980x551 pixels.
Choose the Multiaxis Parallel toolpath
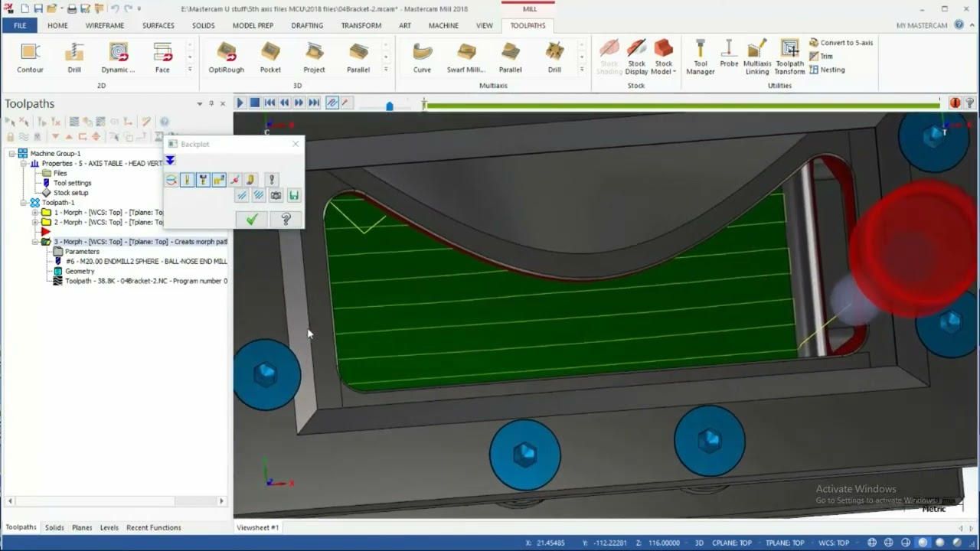click(x=511, y=58)
